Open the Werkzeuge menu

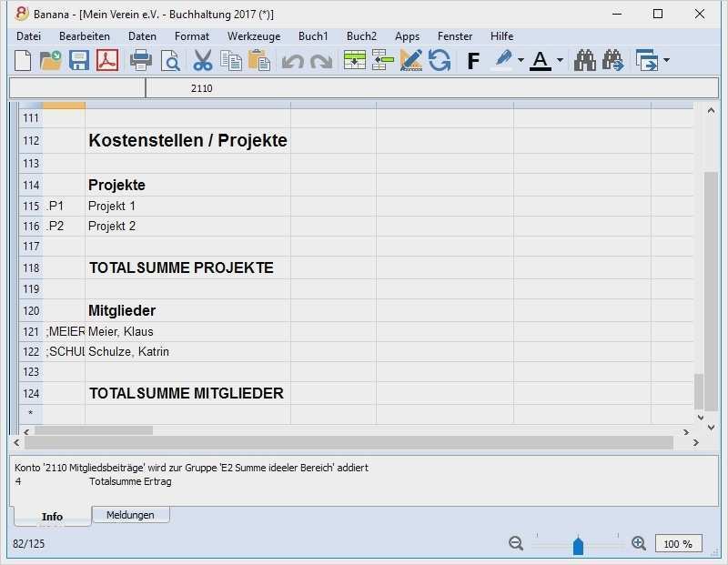coord(254,35)
